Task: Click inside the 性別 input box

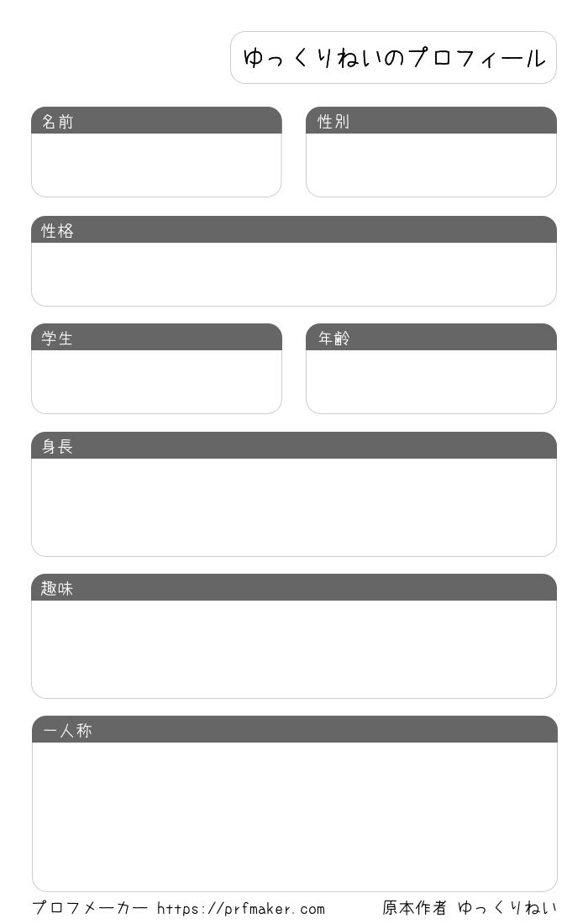Action: pyautogui.click(x=431, y=165)
